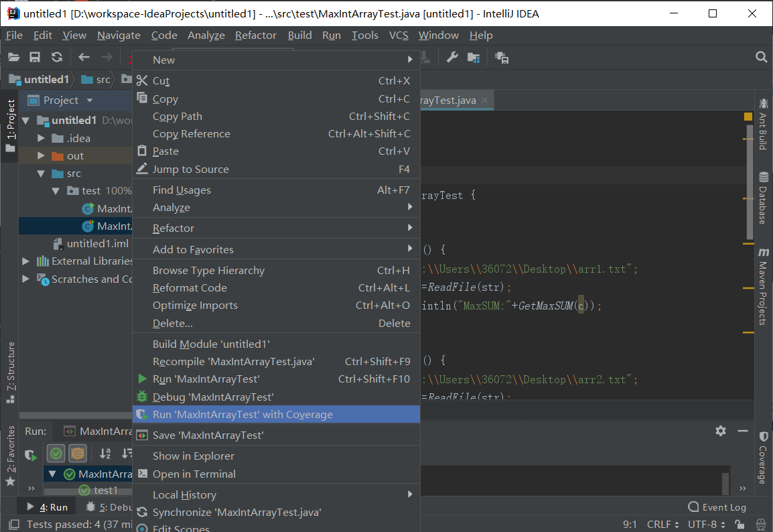
Task: Expand External Libraries node
Action: coord(25,261)
